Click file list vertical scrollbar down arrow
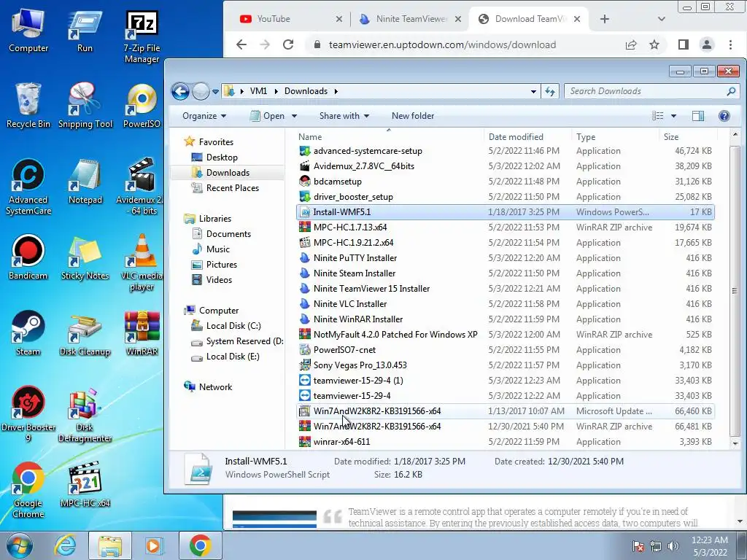 735,443
